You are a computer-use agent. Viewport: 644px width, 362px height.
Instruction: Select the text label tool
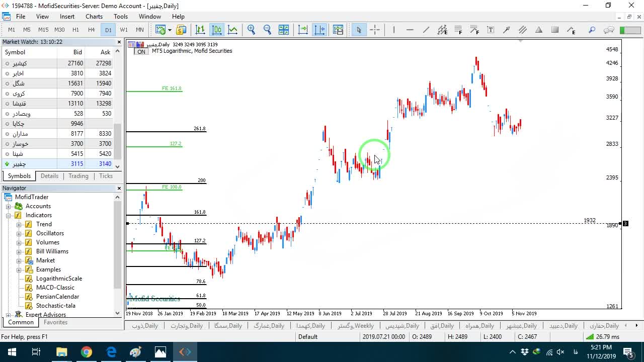pos(491,30)
